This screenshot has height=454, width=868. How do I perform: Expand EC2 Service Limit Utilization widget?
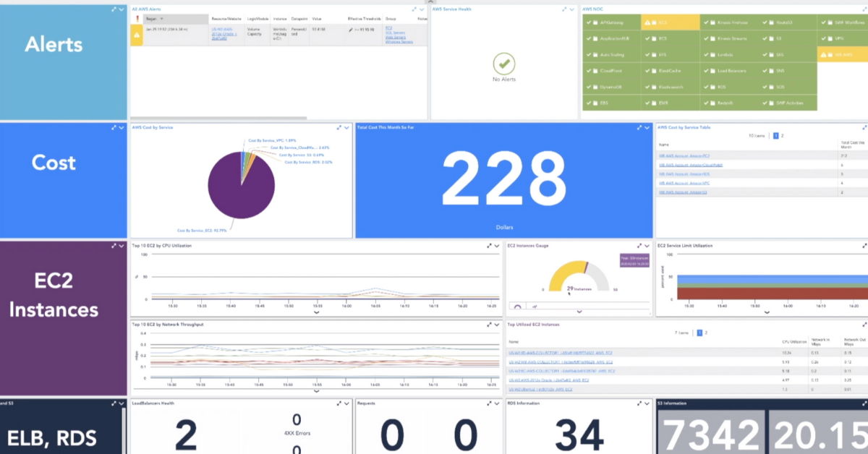[x=865, y=246]
